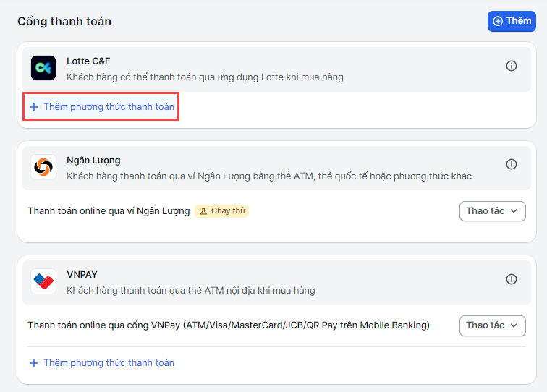
Task: Click the VNPAY gateway title
Action: click(82, 275)
